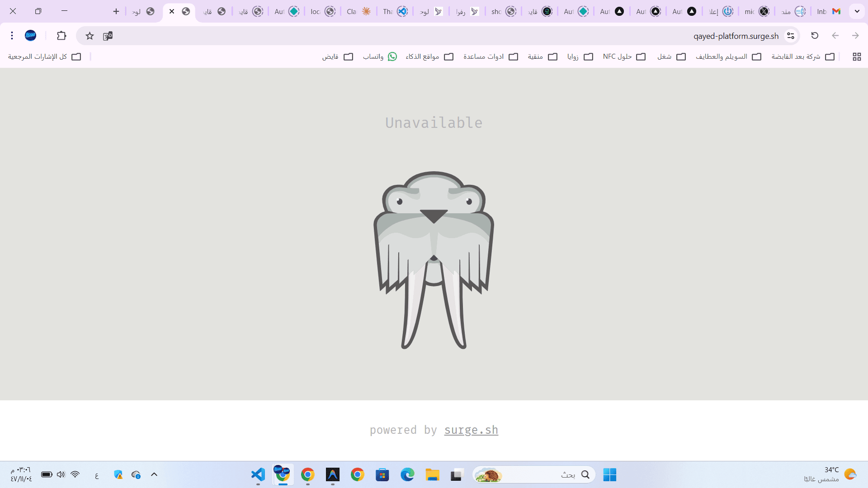Reload the current page

(x=815, y=36)
